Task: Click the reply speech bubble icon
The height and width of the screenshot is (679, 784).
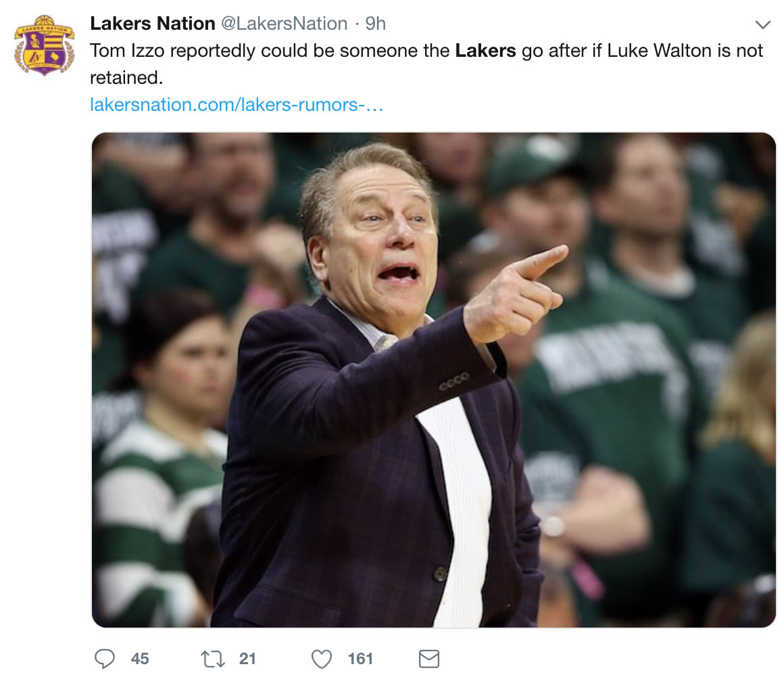Action: (105, 658)
